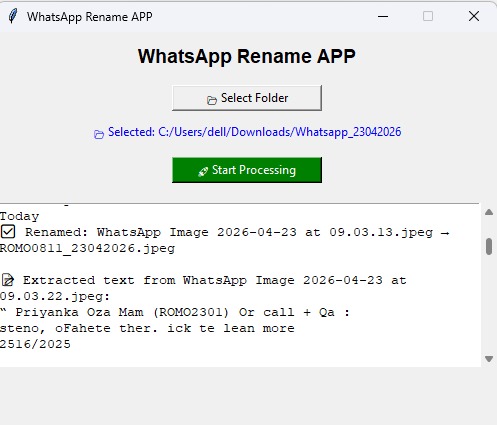Click the feather app icon in title bar
Screen dimensions: 497x425
tap(13, 16)
